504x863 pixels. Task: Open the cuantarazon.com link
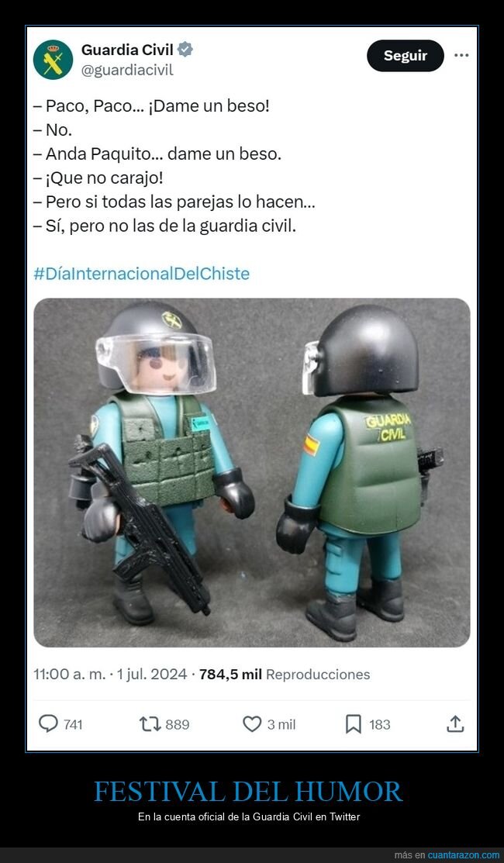click(464, 855)
